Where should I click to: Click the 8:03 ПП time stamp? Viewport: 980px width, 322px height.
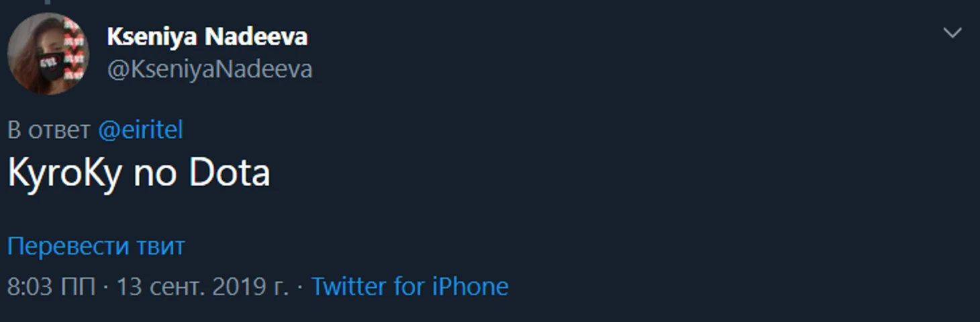52,287
